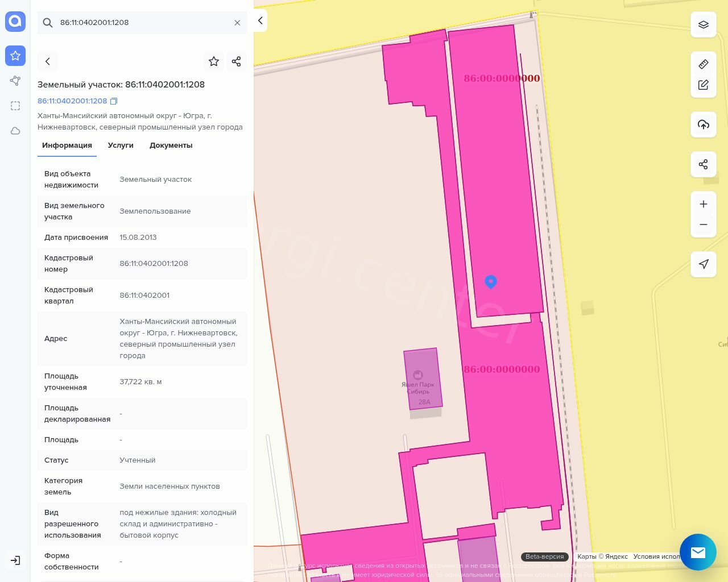
Task: Copy cadastral number 86:11:0402001:1208 link
Action: [114, 101]
